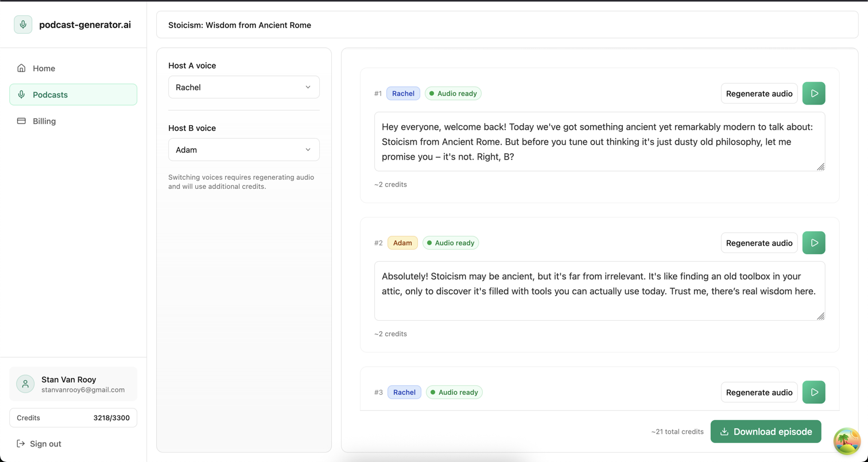Screen dimensions: 868x462
Task: Regenerate audio for segment #1
Action: (x=759, y=94)
